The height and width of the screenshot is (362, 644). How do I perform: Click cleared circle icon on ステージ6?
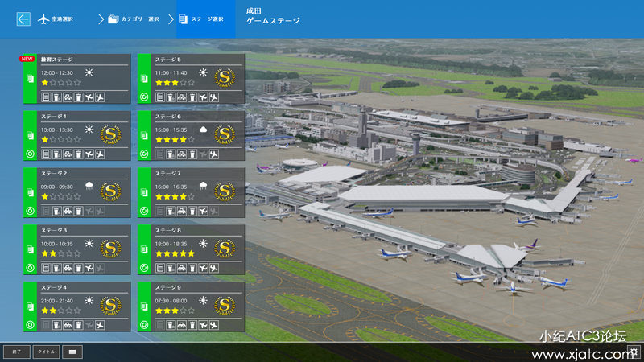(x=144, y=154)
